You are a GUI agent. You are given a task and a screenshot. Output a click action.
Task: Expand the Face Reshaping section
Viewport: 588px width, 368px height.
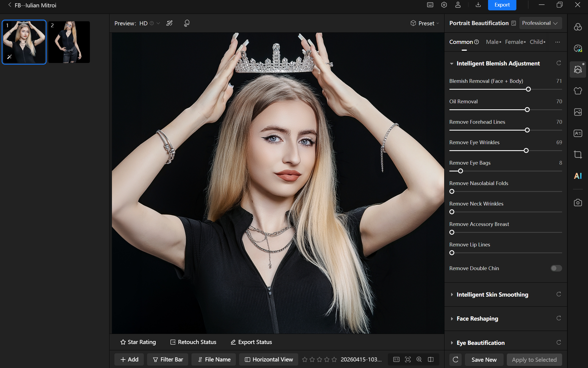[x=477, y=318]
